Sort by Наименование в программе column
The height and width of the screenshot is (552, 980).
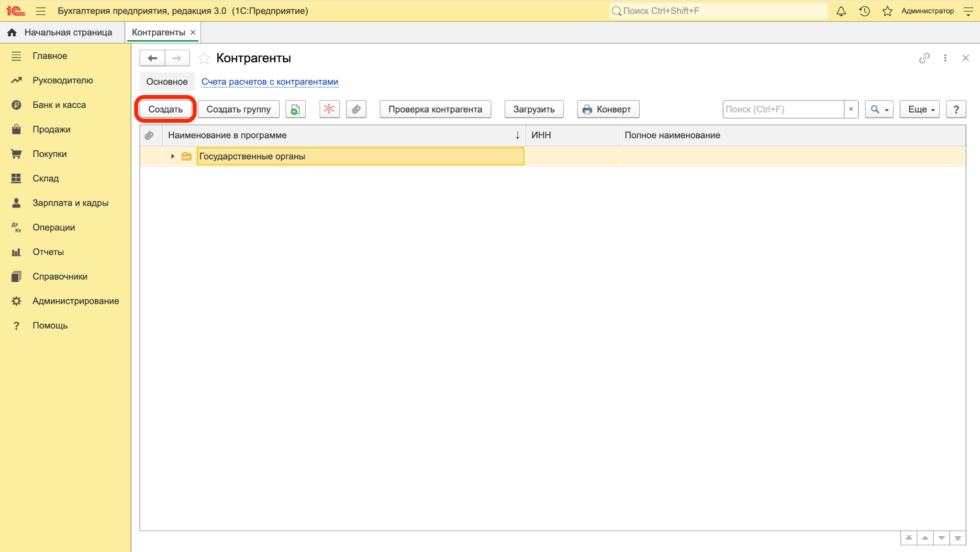pos(343,135)
